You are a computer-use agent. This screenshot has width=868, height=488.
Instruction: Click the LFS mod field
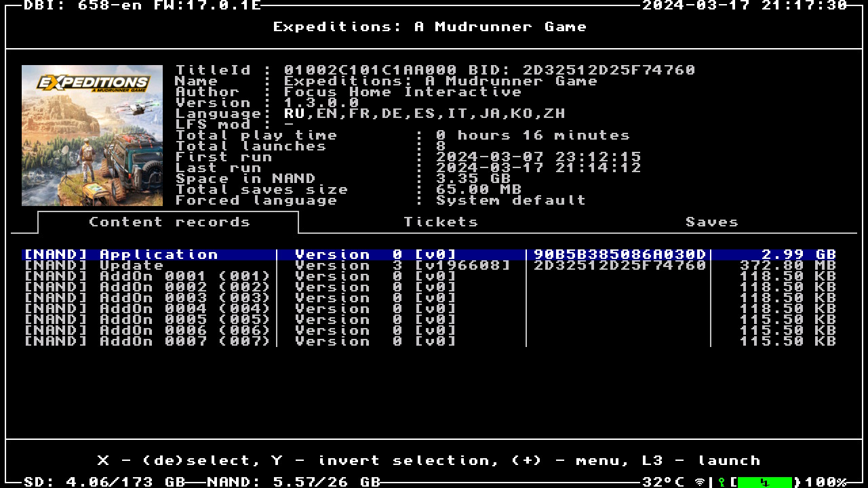coord(235,125)
